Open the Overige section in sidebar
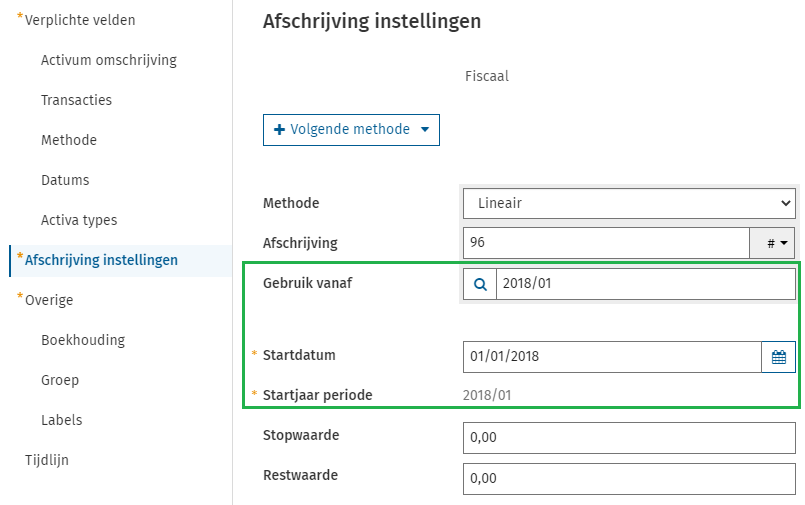The height and width of the screenshot is (505, 805). (x=49, y=300)
